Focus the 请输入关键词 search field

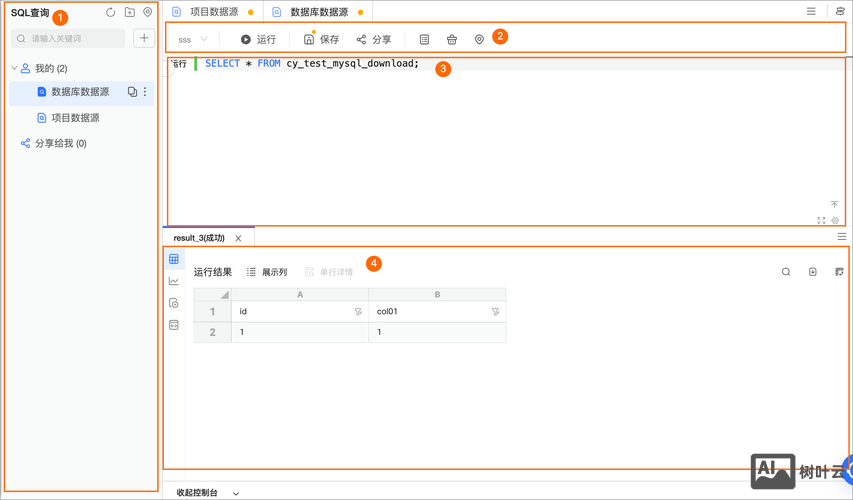68,39
